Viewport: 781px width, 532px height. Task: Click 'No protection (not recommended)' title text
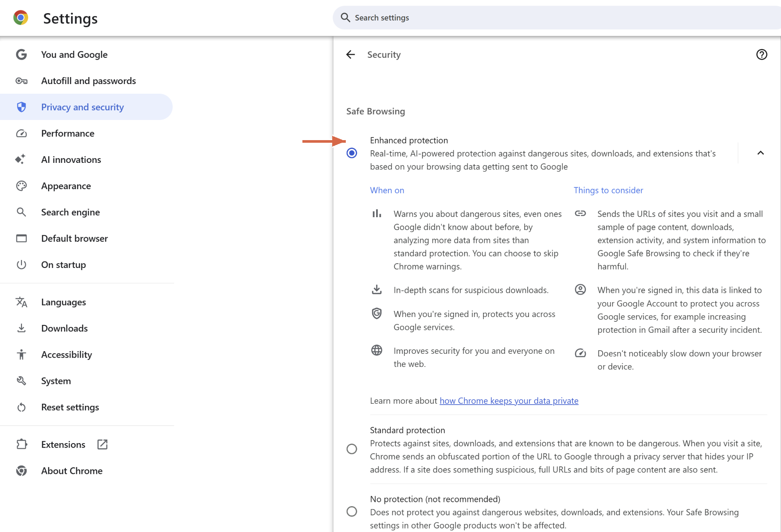[x=435, y=499]
